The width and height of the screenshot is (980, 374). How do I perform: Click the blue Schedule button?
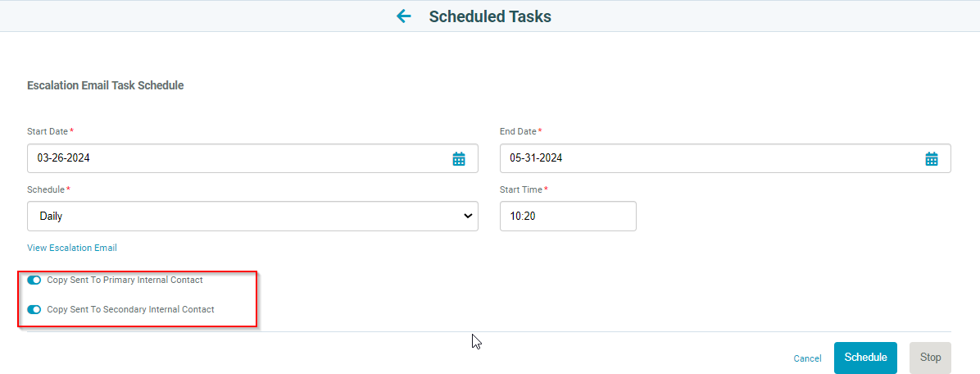click(865, 358)
